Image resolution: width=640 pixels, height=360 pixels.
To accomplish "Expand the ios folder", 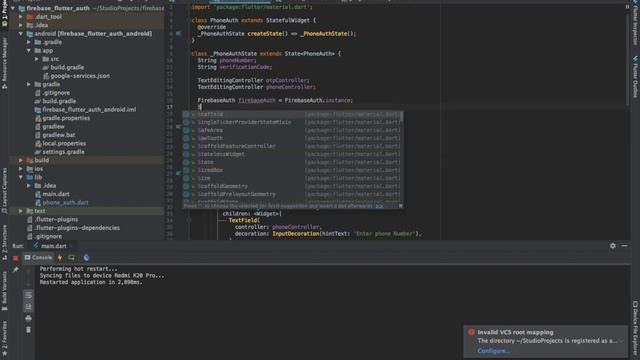I will coord(20,169).
